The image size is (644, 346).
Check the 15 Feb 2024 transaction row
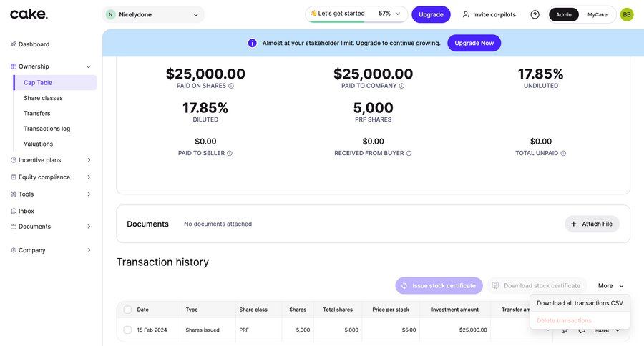pyautogui.click(x=127, y=330)
